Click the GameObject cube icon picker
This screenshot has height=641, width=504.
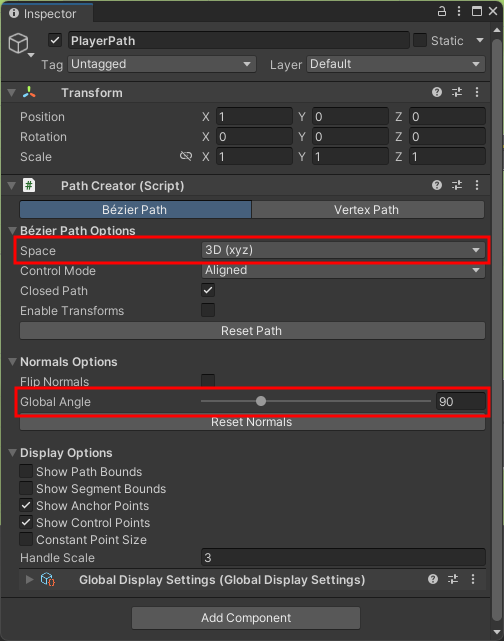tap(20, 44)
